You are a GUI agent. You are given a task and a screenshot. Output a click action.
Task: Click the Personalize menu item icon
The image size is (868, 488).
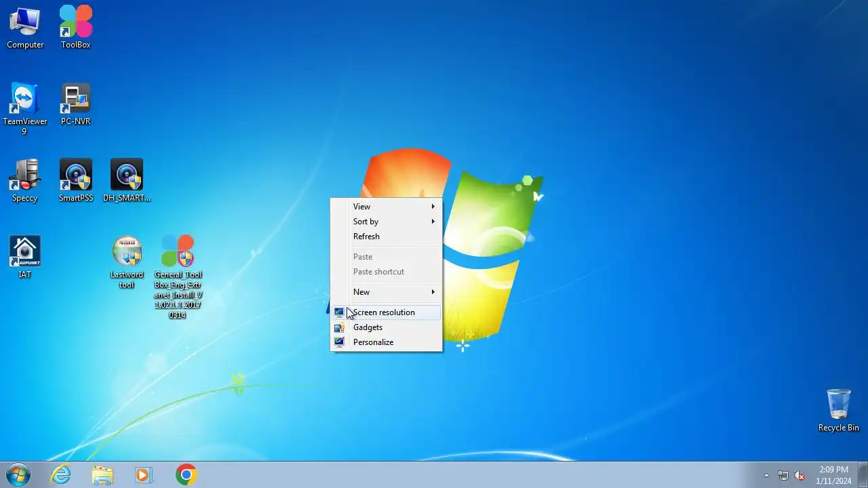(x=339, y=342)
